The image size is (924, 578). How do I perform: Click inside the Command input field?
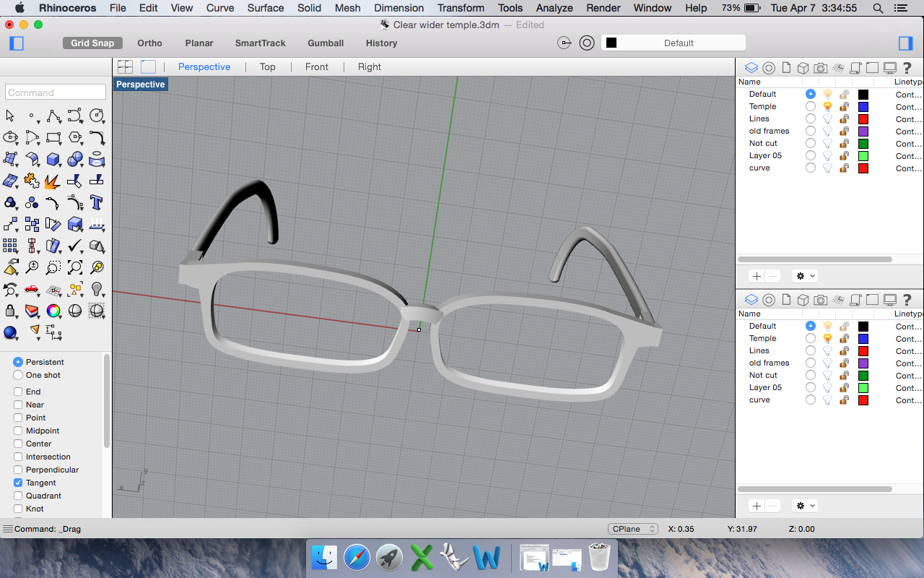click(x=55, y=92)
